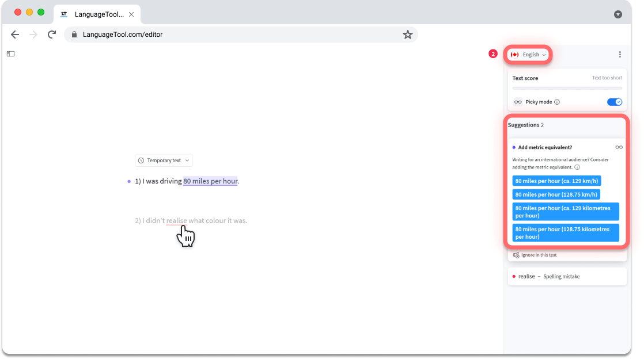Click the underlined phrase 80 miles per hour
This screenshot has width=644, height=359.
click(210, 181)
